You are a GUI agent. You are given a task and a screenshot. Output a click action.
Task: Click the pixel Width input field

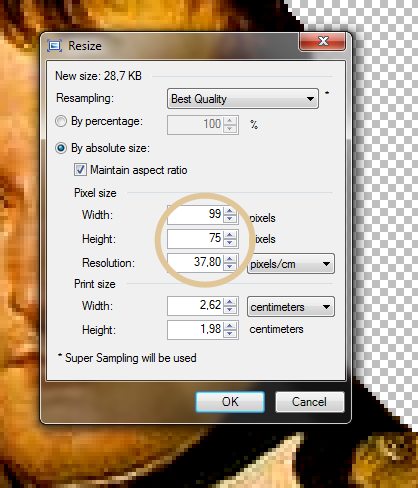point(196,214)
